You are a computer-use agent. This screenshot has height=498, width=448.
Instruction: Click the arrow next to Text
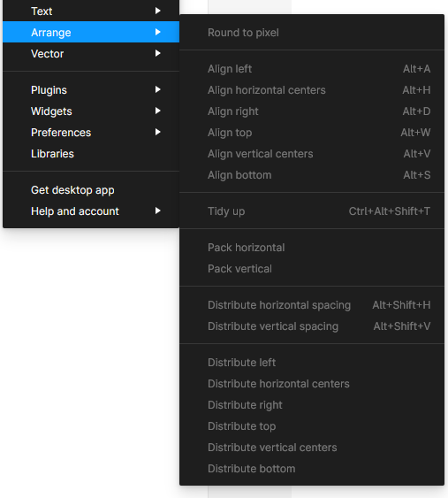157,11
